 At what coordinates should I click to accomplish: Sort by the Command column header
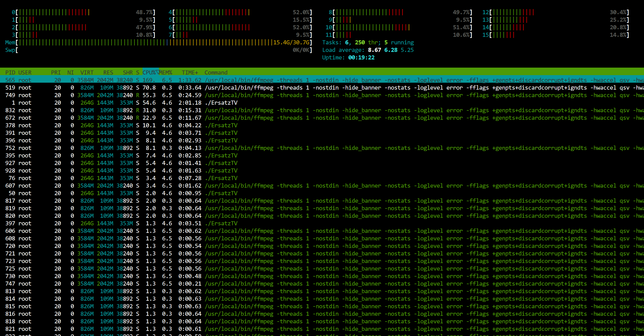(216, 73)
